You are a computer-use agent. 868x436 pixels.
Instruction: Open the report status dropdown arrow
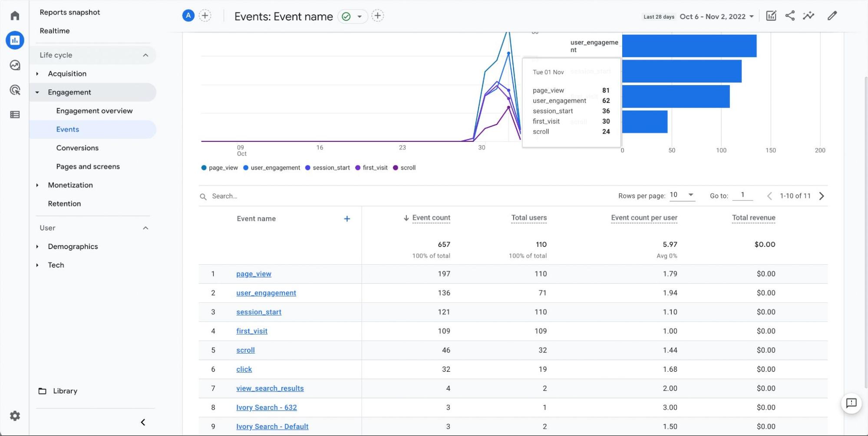tap(360, 16)
